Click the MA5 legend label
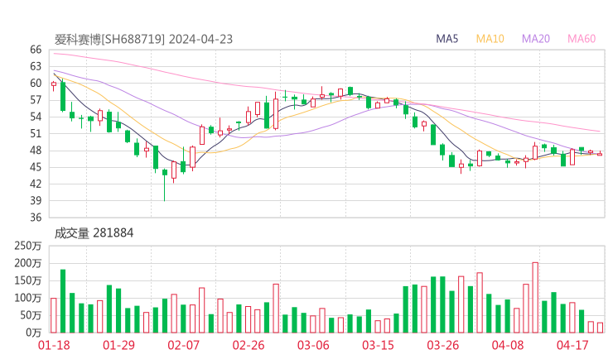Screen dimensions: 613x364 (446, 39)
